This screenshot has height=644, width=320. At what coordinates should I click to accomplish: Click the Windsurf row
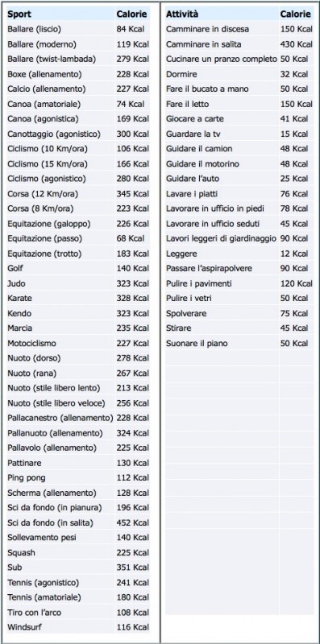click(x=78, y=628)
